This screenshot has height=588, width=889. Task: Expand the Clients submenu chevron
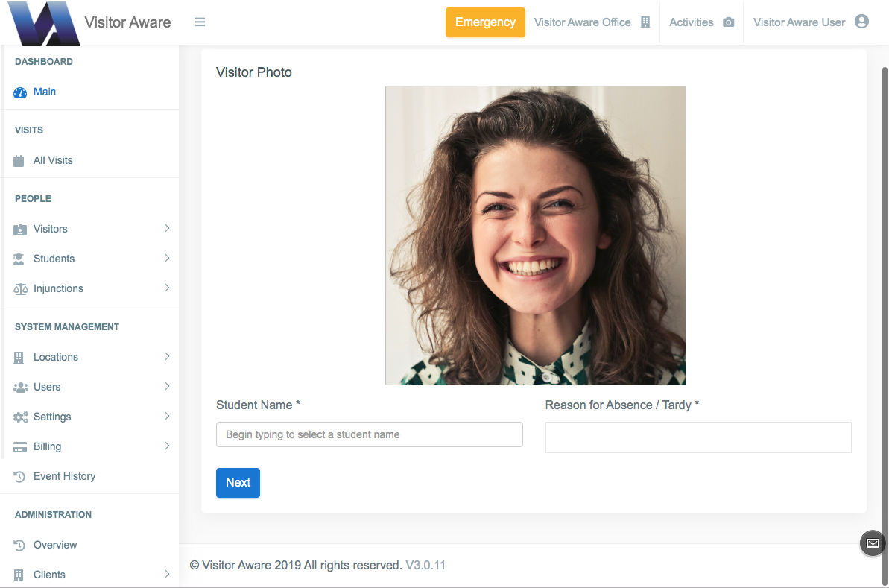pos(167,574)
